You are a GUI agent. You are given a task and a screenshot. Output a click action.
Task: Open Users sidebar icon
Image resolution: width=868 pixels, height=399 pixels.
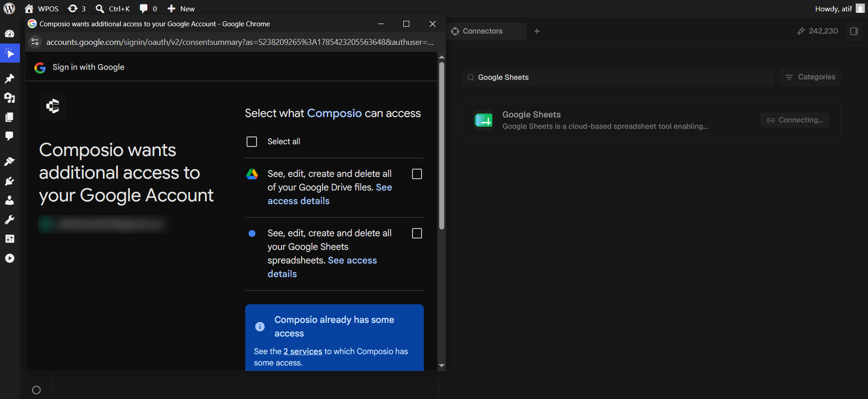(x=10, y=200)
